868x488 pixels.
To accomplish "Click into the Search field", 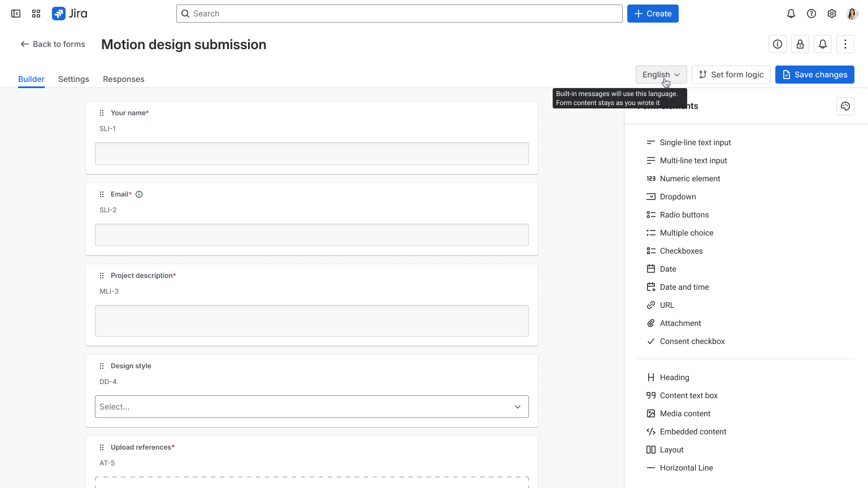I will pos(400,14).
